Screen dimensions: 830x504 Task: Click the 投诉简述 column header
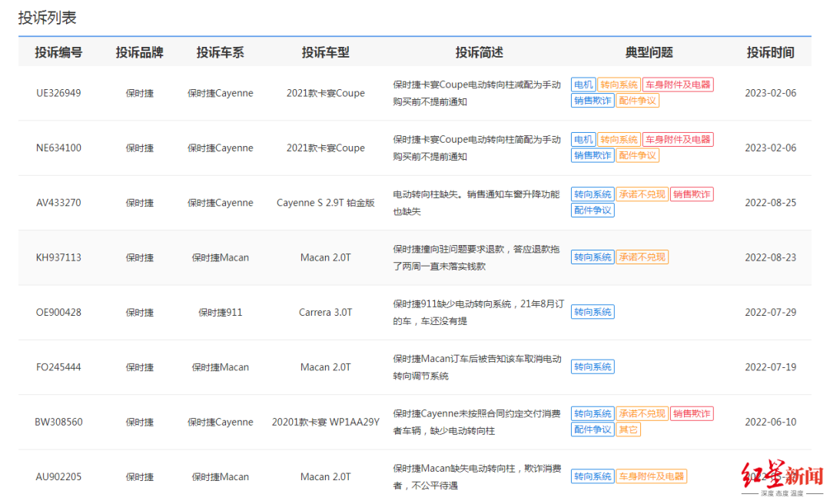point(479,52)
